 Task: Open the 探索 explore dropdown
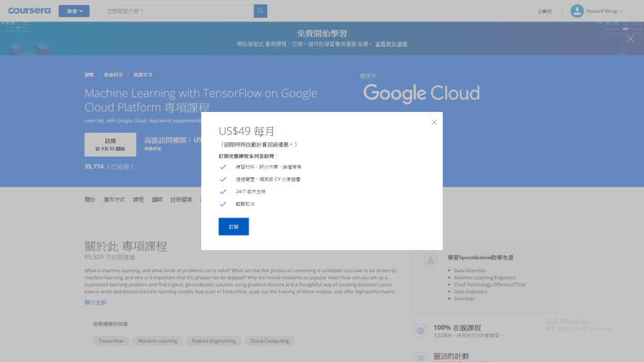click(x=74, y=11)
